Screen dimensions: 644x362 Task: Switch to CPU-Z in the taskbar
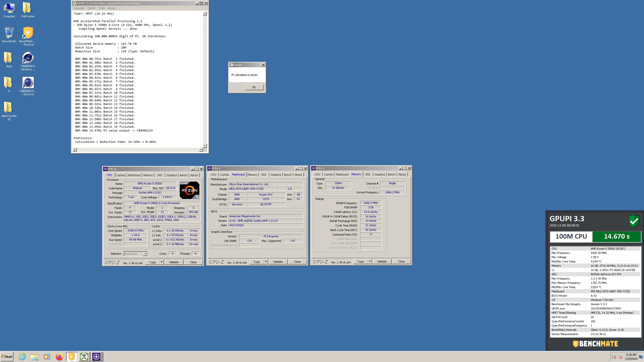(x=97, y=356)
